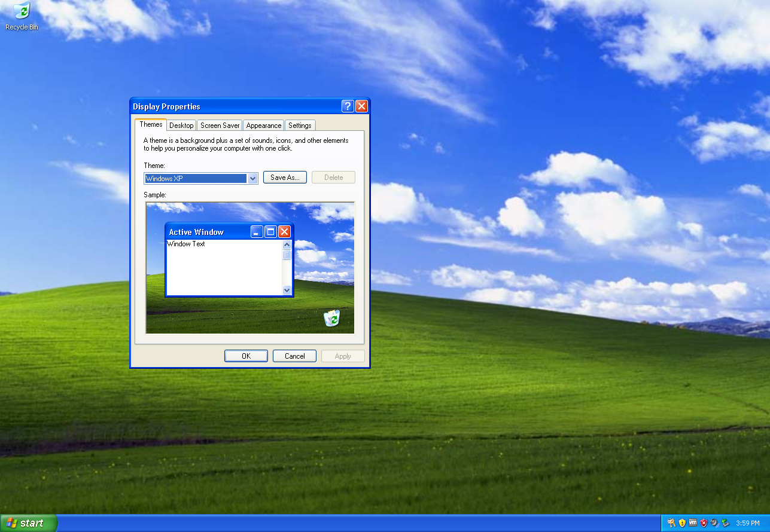770x532 pixels.
Task: Click the Recycle Bin in sample preview
Action: pyautogui.click(x=332, y=318)
